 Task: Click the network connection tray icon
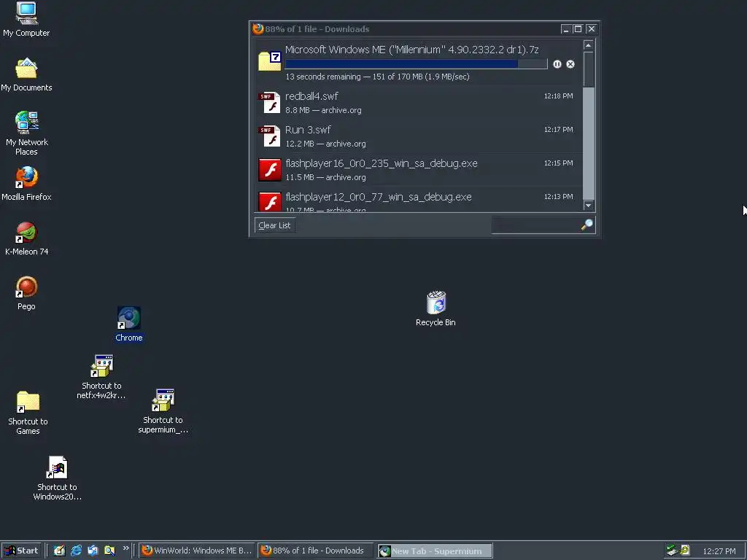coord(672,551)
